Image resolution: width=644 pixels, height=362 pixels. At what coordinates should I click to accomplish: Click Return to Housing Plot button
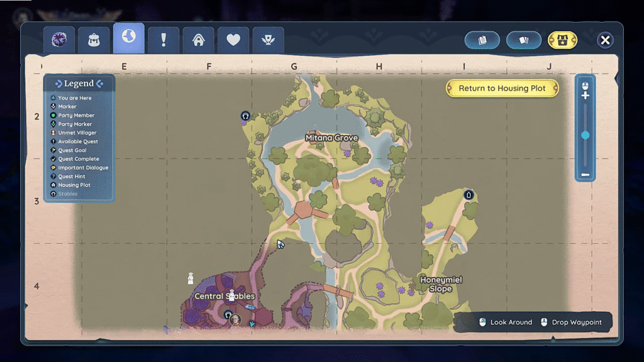coord(502,89)
